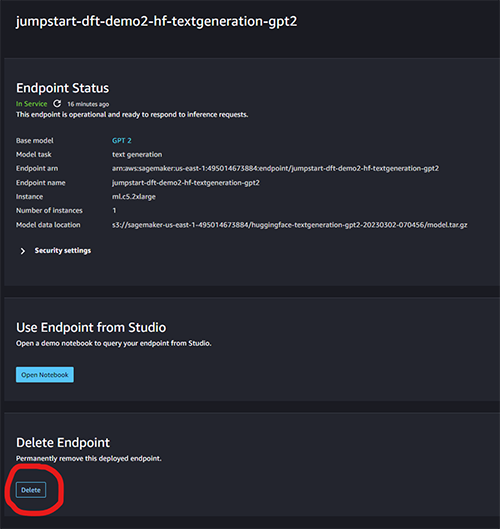Image resolution: width=500 pixels, height=529 pixels.
Task: Click the Use Endpoint from Studio heading
Action: [x=91, y=328]
